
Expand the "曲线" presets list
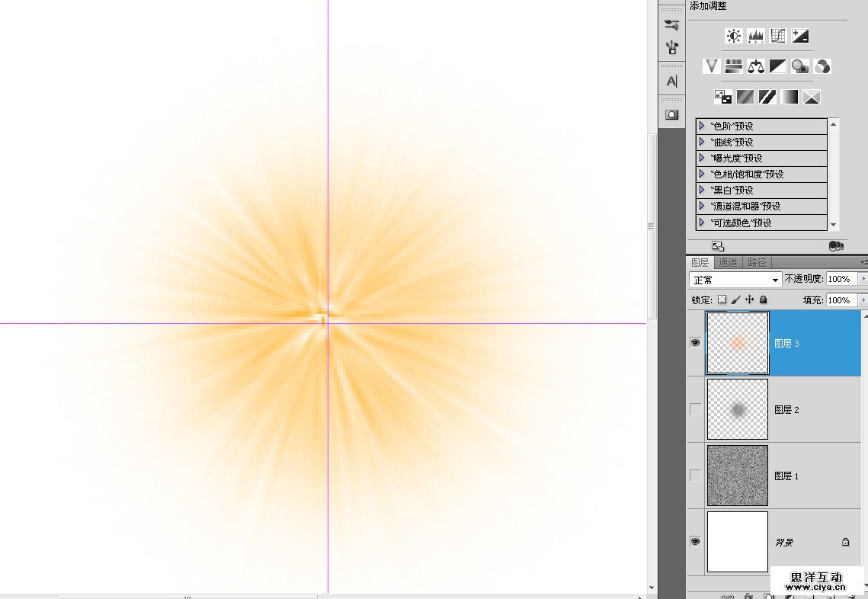click(x=702, y=142)
